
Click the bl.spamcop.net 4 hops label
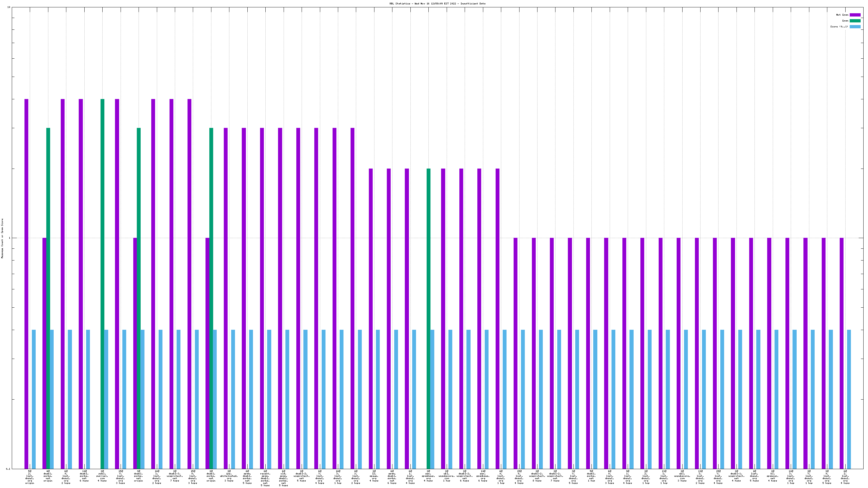[773, 476]
